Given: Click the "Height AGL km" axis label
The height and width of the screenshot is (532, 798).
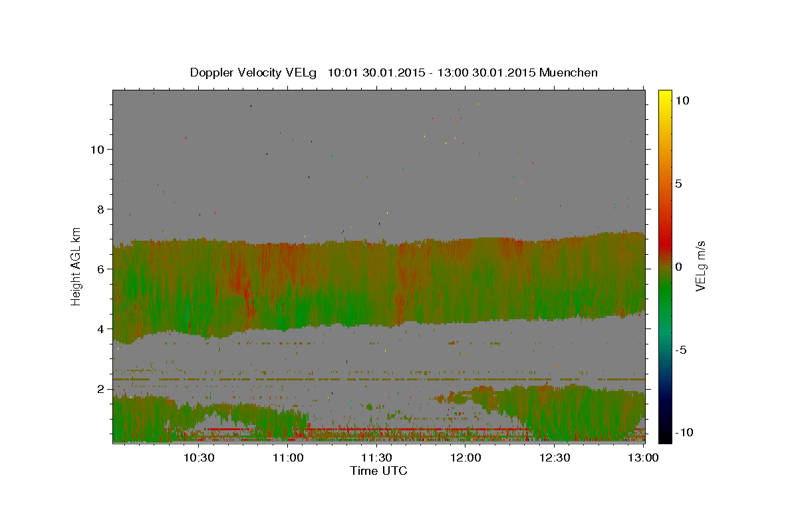Looking at the screenshot, I should [76, 266].
